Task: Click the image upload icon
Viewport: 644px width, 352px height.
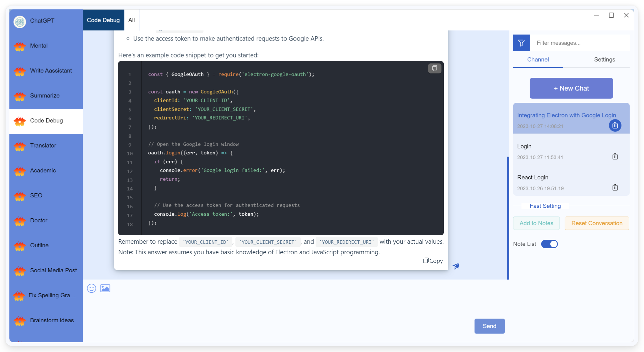Action: (105, 288)
